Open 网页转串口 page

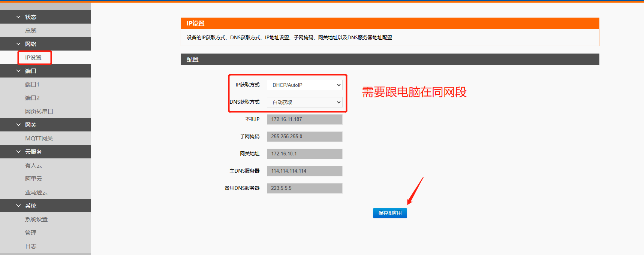39,112
